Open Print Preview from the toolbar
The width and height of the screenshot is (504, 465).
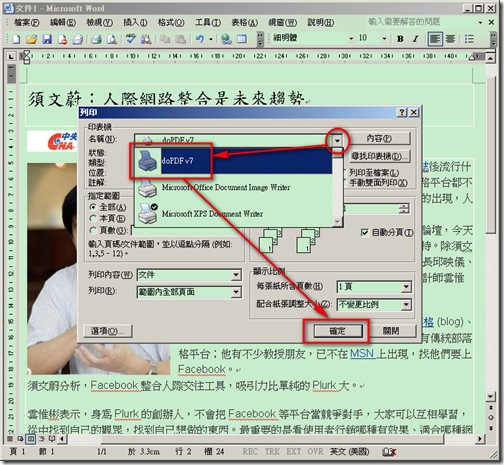click(x=112, y=39)
